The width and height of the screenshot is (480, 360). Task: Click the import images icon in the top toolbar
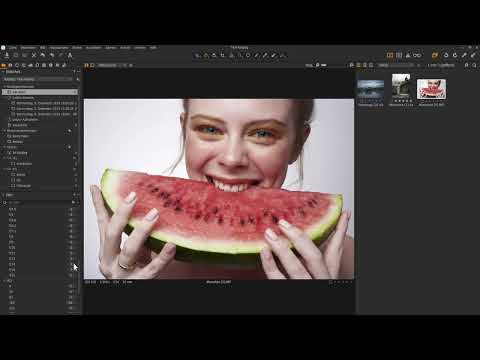pos(7,55)
